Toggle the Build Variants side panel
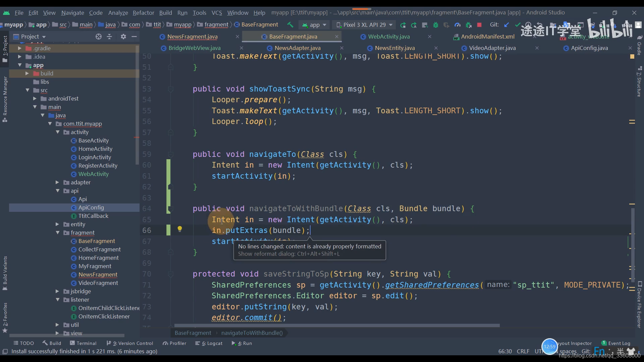 5,273
